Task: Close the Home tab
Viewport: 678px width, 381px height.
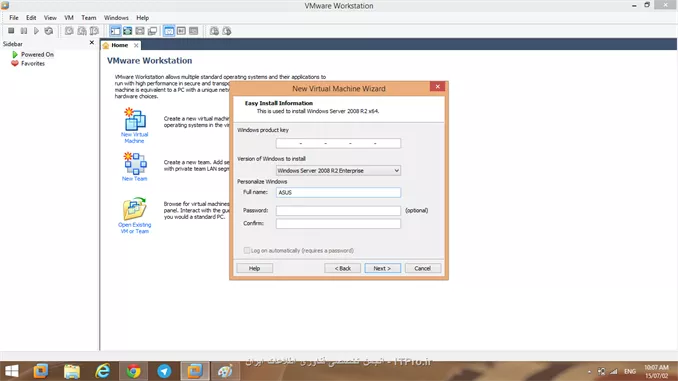Action: pos(136,45)
